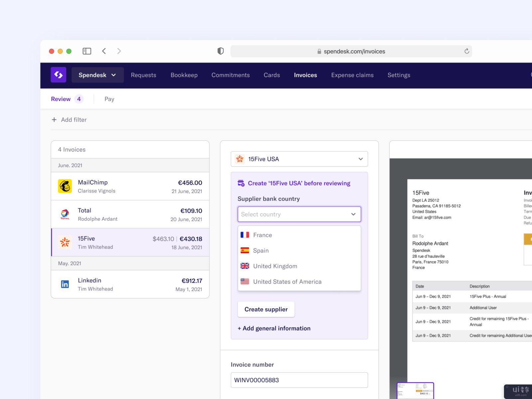
Task: Select the MailChimp invoice row
Action: click(x=130, y=186)
